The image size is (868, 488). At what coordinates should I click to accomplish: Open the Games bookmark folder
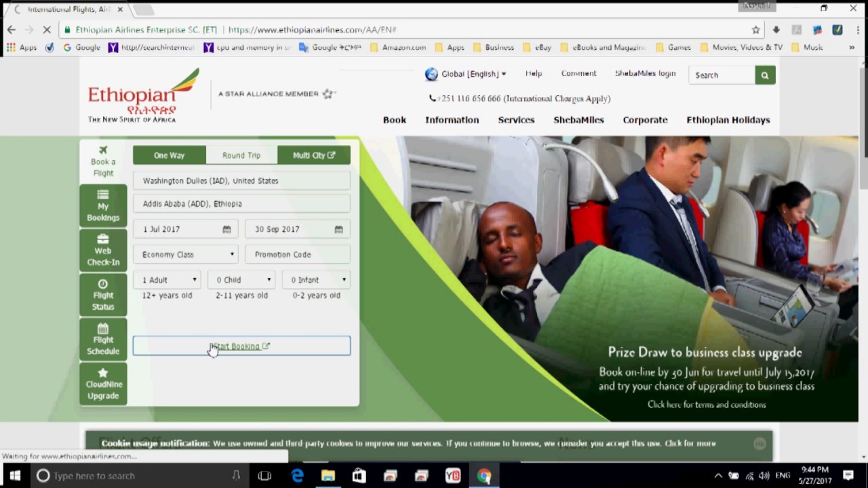(x=673, y=47)
